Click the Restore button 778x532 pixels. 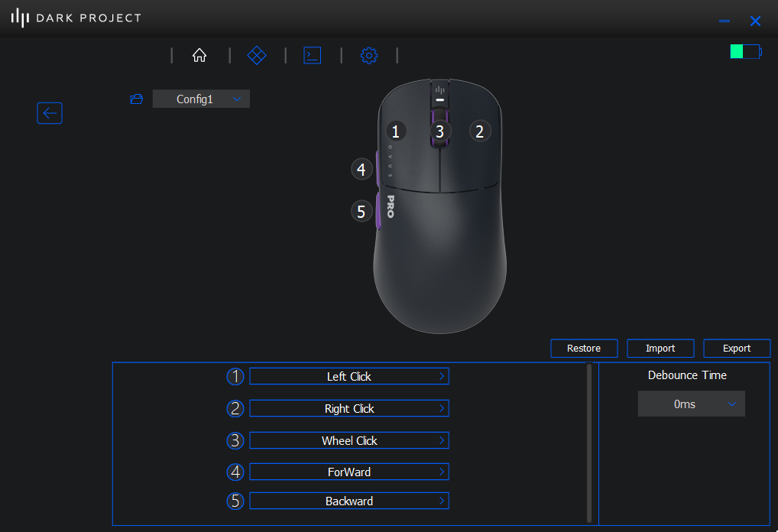click(584, 349)
